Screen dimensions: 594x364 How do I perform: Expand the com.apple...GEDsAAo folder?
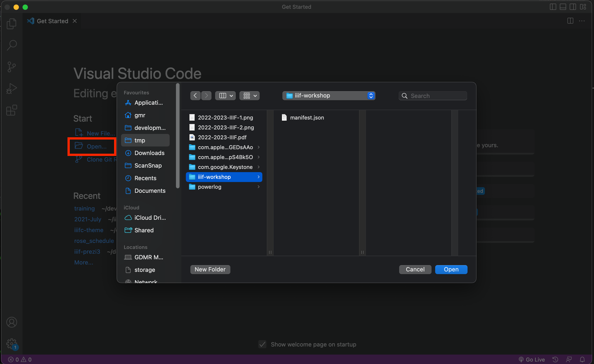259,147
